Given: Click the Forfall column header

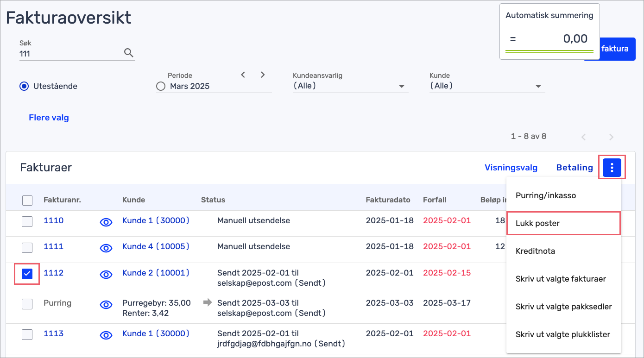Looking at the screenshot, I should click(x=435, y=200).
